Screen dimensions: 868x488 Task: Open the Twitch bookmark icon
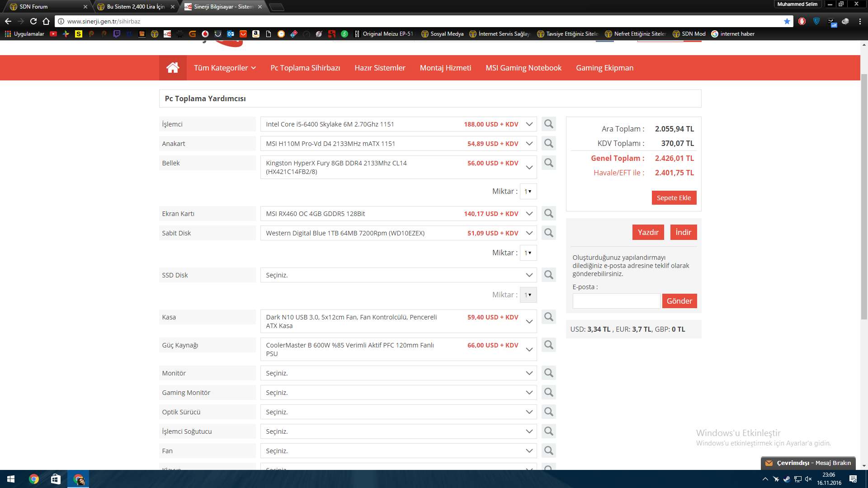click(117, 34)
